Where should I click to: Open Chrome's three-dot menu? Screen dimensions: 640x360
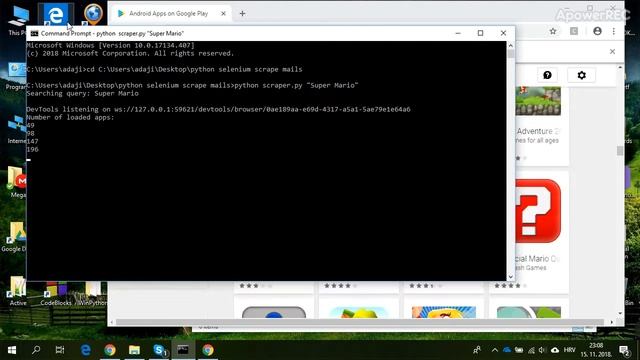pos(613,31)
